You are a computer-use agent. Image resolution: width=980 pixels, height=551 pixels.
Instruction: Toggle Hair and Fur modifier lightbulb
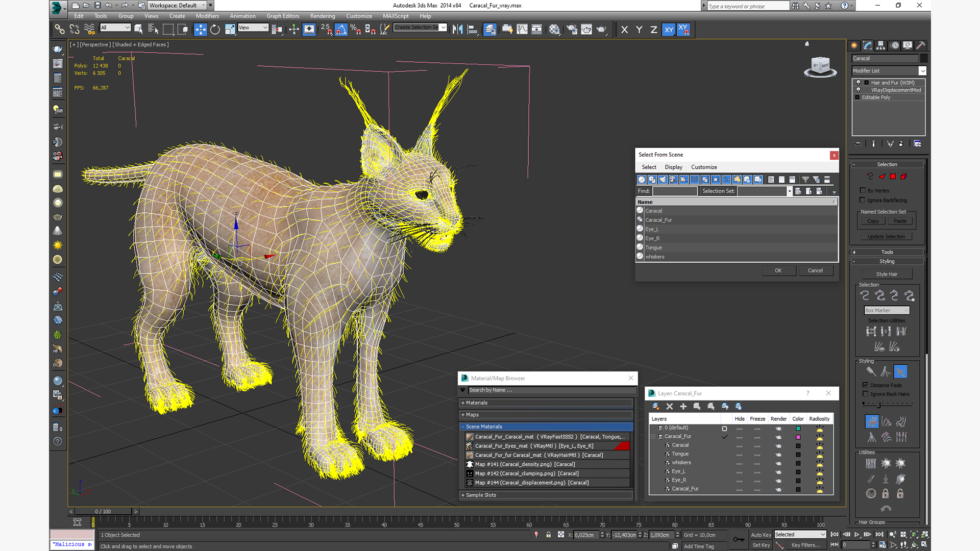click(859, 83)
